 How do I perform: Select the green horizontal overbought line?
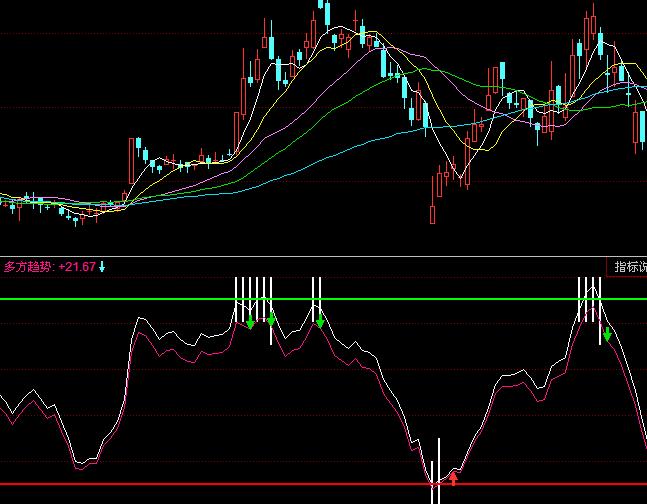point(100,299)
